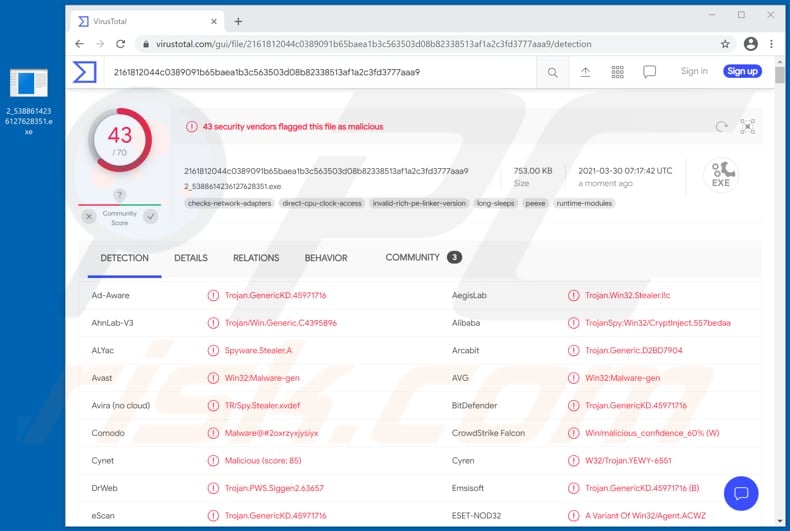Click the runtime-modules tag
Screen dimensions: 790x531
[x=584, y=204]
